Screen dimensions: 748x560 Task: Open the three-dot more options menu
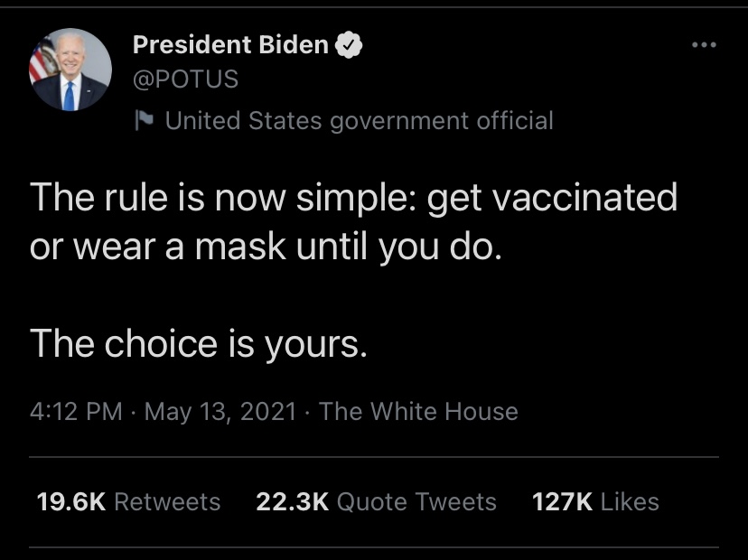tap(702, 44)
